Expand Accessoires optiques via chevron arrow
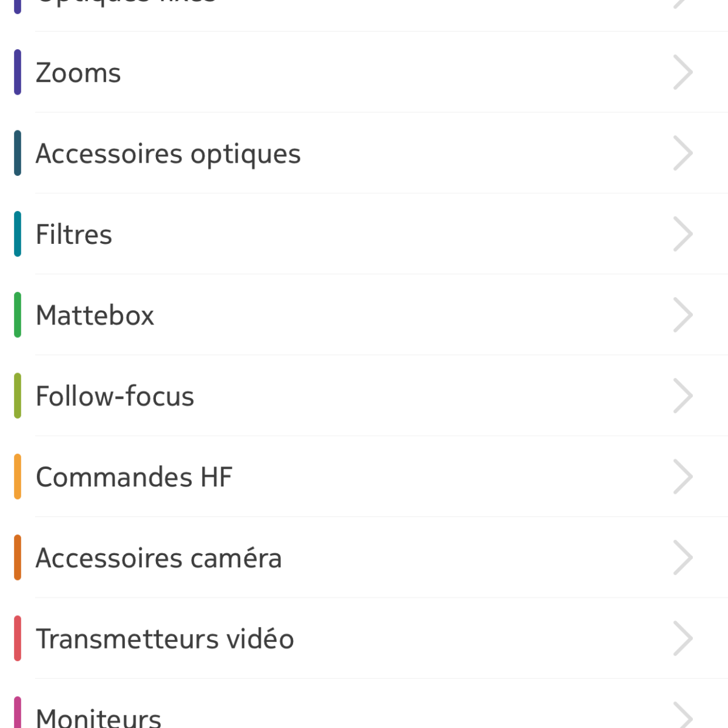 coord(683,153)
